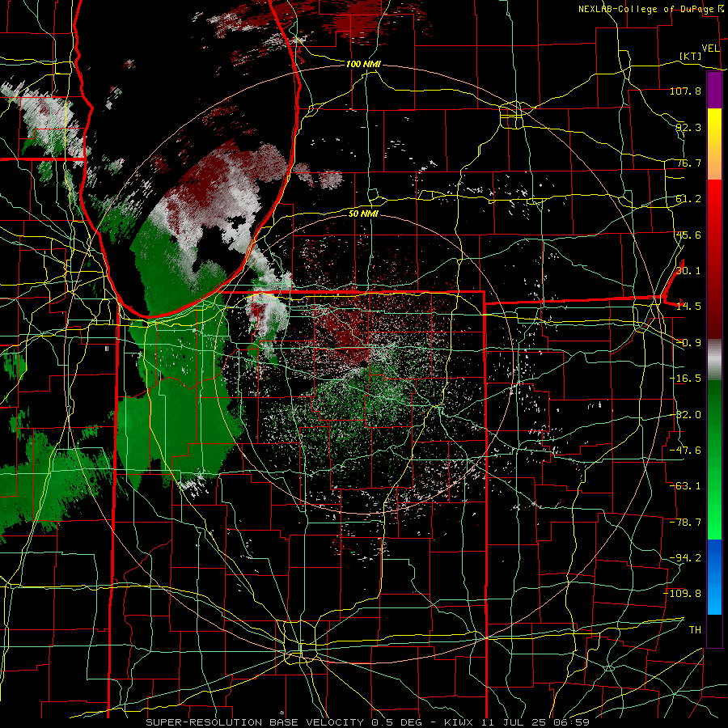
Task: Click the 30.1 scale value
Action: point(688,271)
